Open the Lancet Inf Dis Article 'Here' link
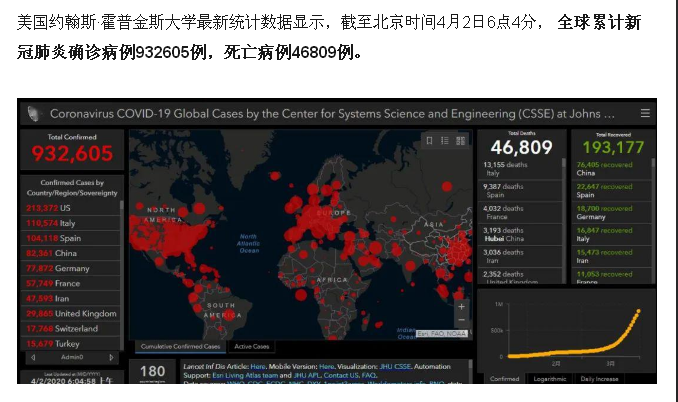This screenshot has width=678, height=402. point(258,367)
